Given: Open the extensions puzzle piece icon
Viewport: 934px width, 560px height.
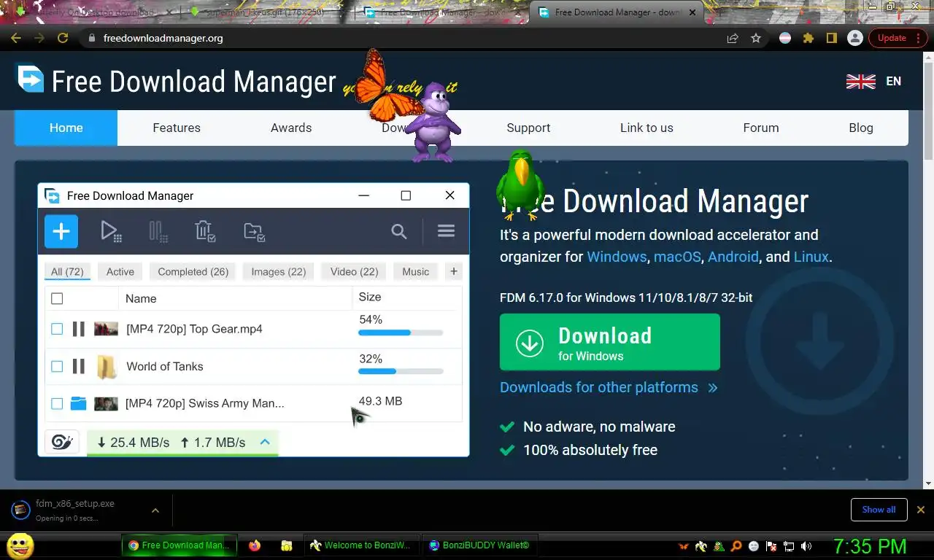Looking at the screenshot, I should [x=808, y=38].
